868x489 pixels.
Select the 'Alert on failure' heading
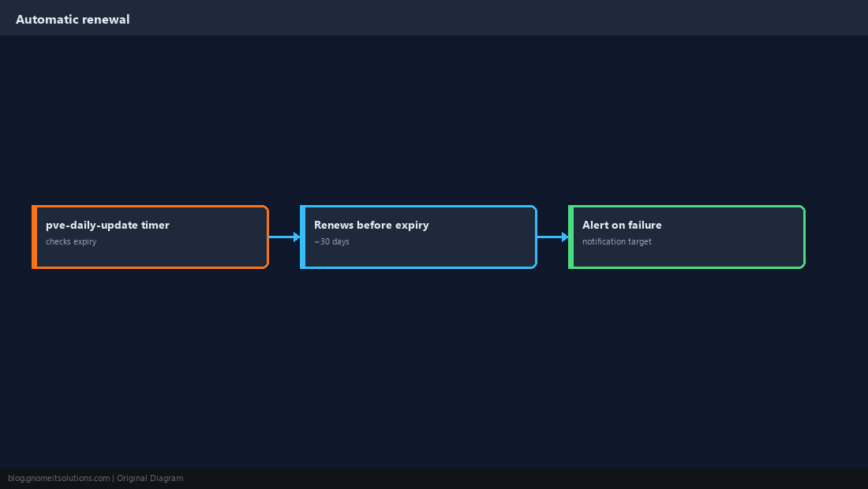point(622,225)
